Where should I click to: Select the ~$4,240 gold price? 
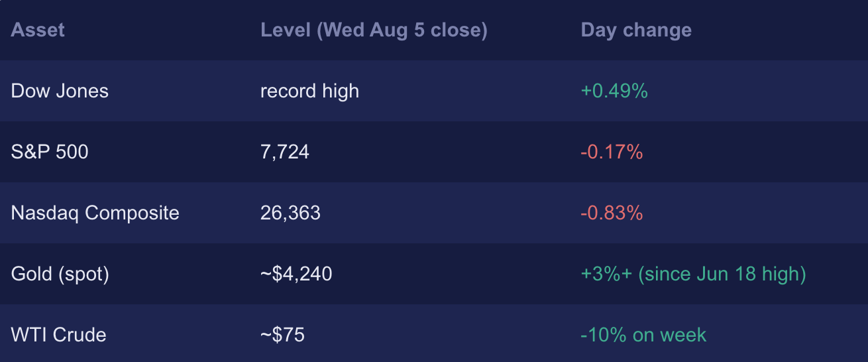coord(296,274)
